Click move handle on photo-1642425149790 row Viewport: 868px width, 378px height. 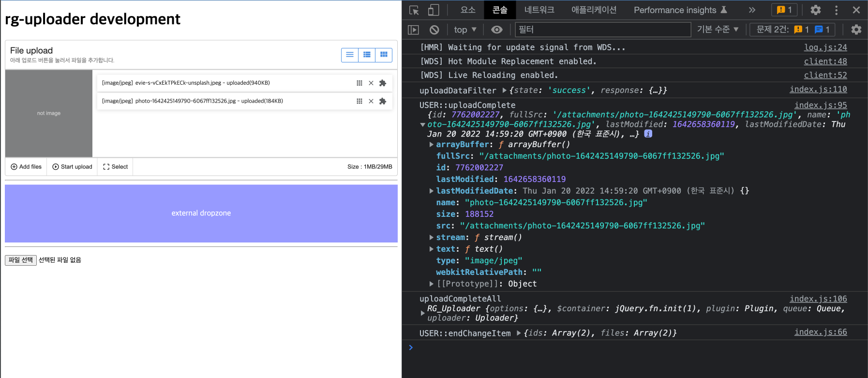pyautogui.click(x=359, y=101)
